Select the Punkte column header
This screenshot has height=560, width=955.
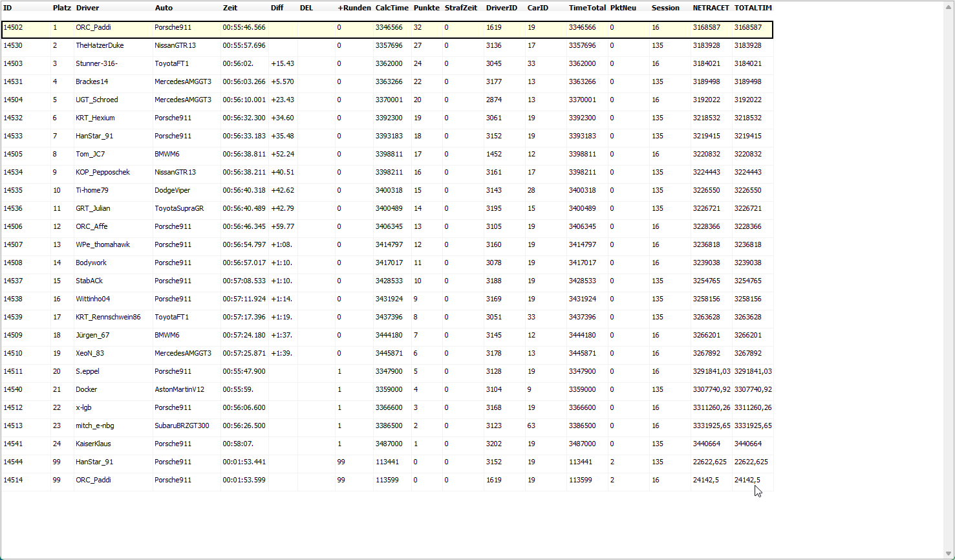[x=426, y=8]
